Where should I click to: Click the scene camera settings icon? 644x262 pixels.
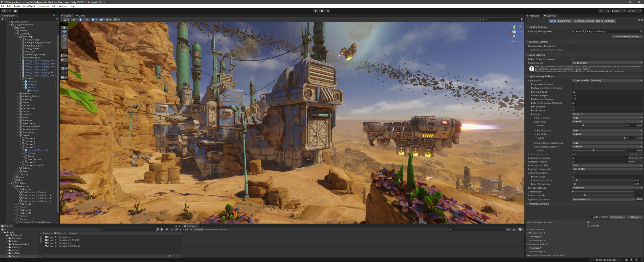tap(108, 20)
